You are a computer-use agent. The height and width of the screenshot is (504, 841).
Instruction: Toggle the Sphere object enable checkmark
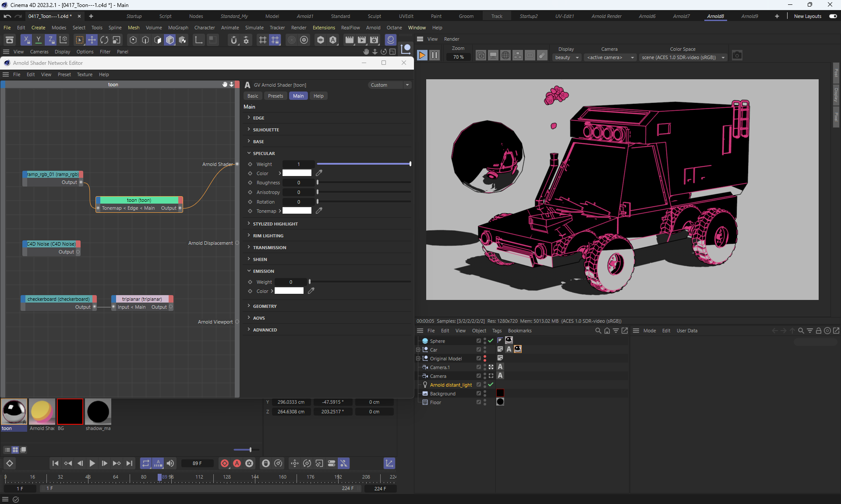(491, 341)
